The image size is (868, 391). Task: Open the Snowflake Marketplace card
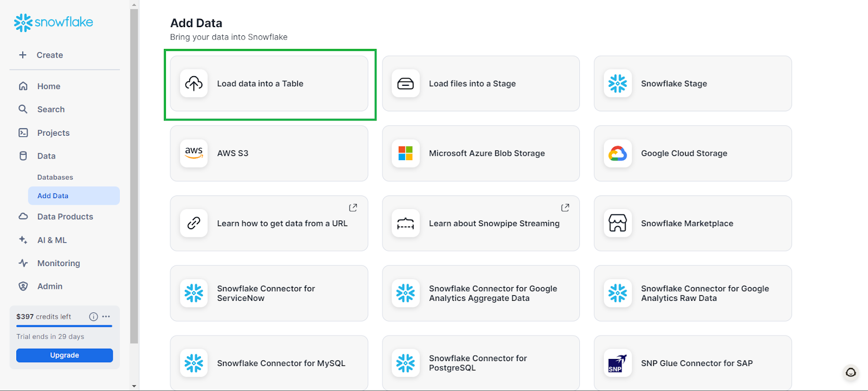(x=693, y=223)
